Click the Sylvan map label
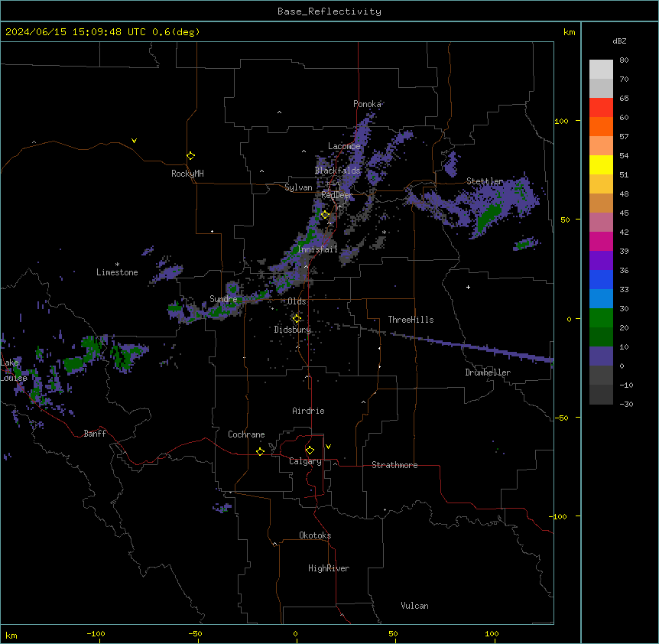 click(x=298, y=187)
